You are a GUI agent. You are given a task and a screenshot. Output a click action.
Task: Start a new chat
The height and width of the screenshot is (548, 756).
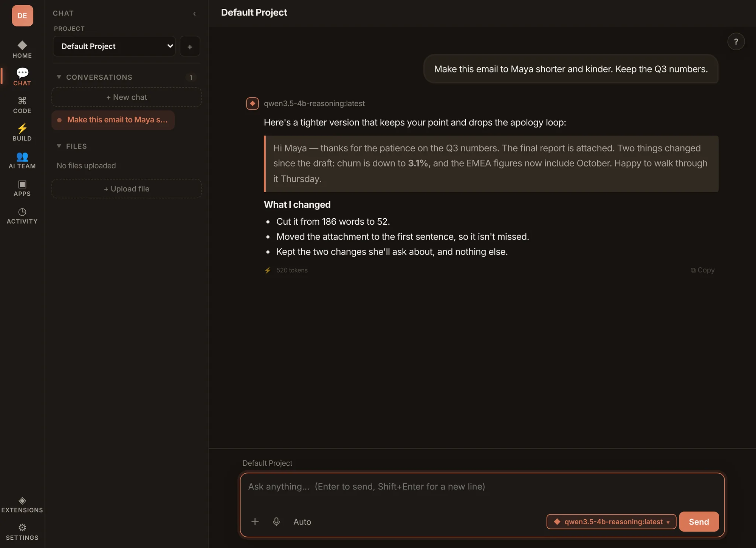pos(126,97)
